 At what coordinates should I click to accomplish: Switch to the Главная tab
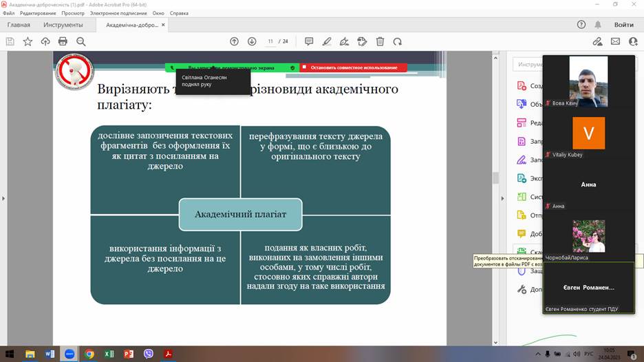tap(19, 25)
